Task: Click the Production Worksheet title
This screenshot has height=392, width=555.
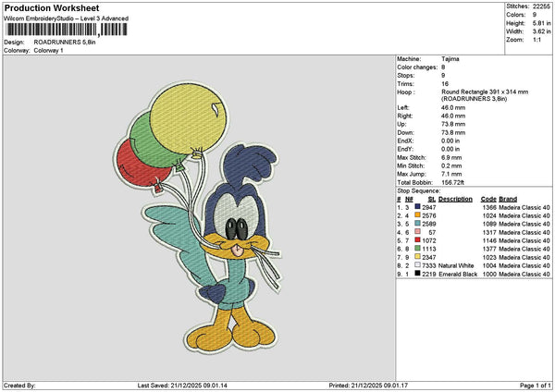Action: pyautogui.click(x=52, y=7)
